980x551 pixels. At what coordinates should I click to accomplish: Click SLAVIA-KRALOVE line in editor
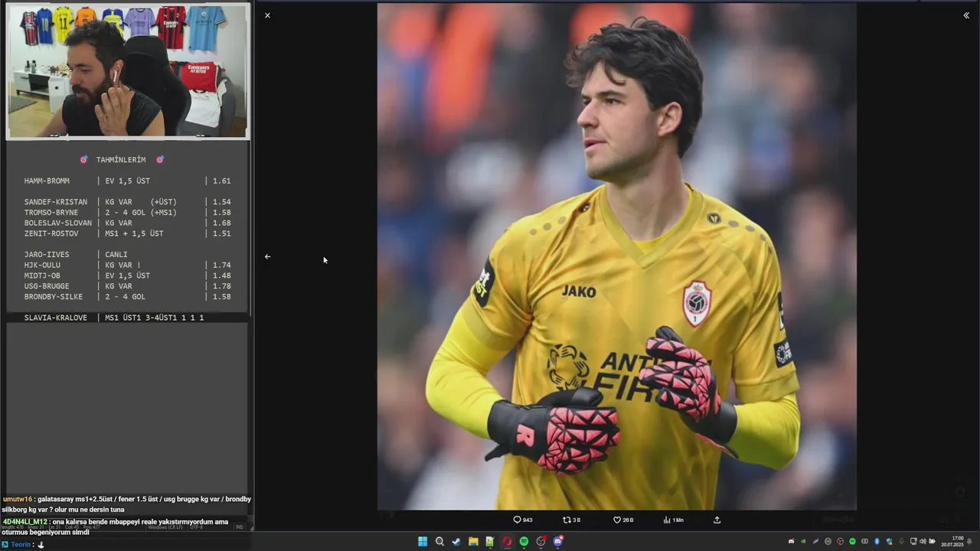point(114,318)
